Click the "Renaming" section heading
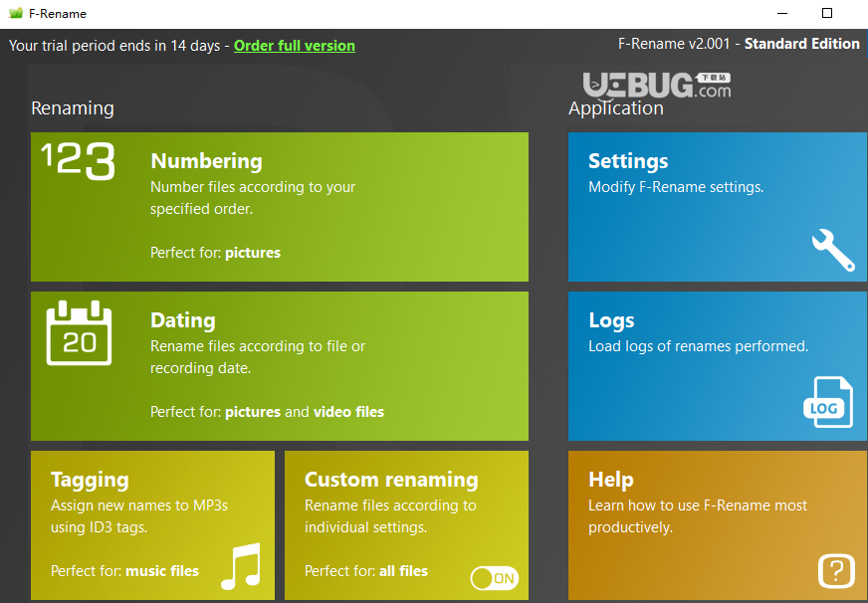 pyautogui.click(x=73, y=107)
